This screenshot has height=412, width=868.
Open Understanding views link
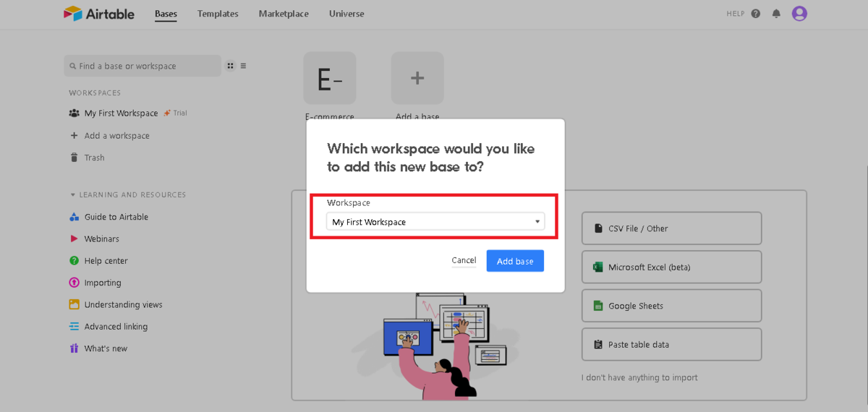[123, 305]
